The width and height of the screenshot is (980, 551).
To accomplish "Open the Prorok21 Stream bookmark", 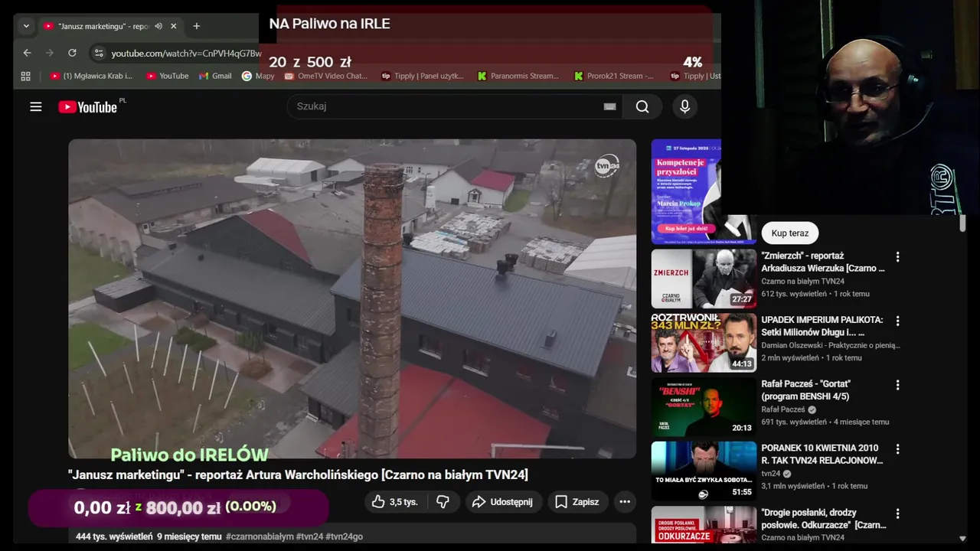I will (614, 76).
